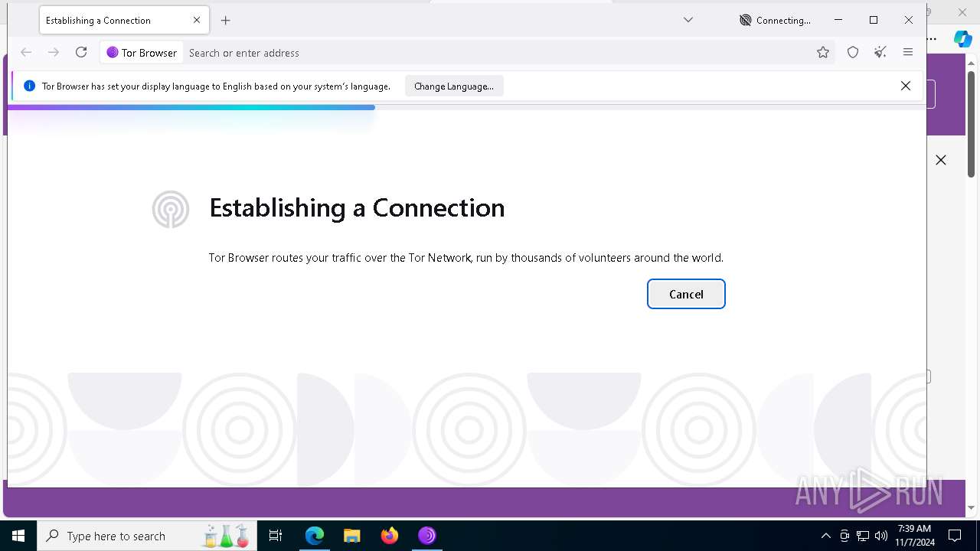
Task: Click the taskbar search box
Action: pyautogui.click(x=147, y=536)
